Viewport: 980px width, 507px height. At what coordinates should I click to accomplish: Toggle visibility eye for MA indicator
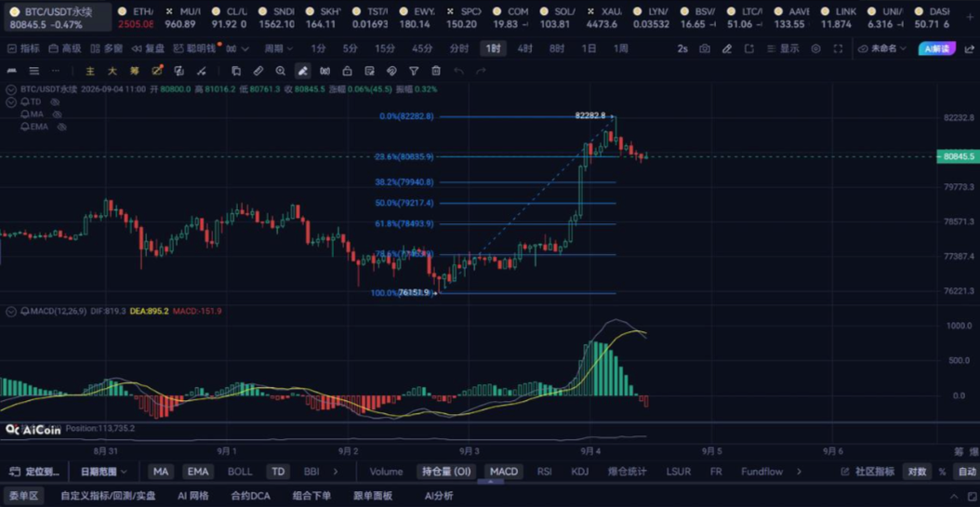pyautogui.click(x=58, y=114)
